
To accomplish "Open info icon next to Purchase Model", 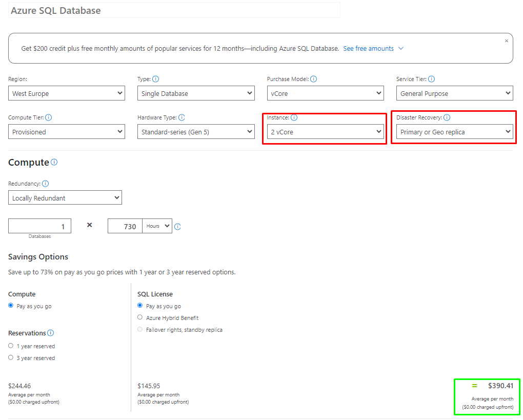I will click(x=313, y=79).
